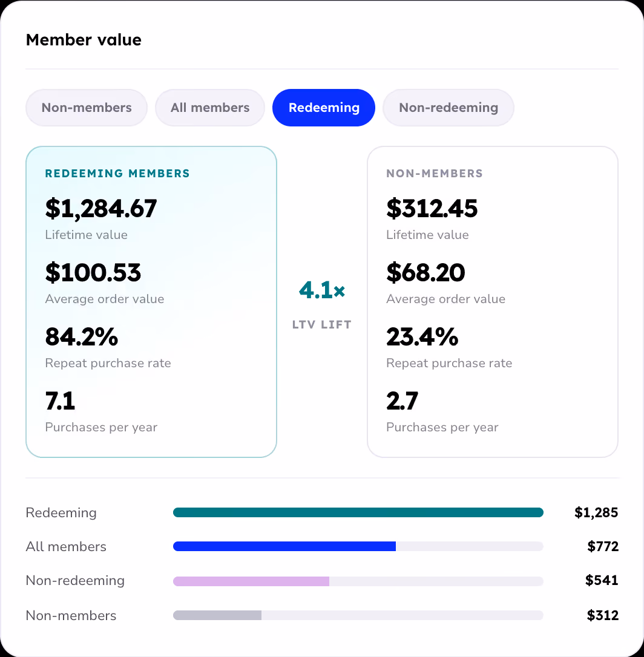Click the lilac Non-redeeming bar
This screenshot has height=657, width=644.
point(251,581)
